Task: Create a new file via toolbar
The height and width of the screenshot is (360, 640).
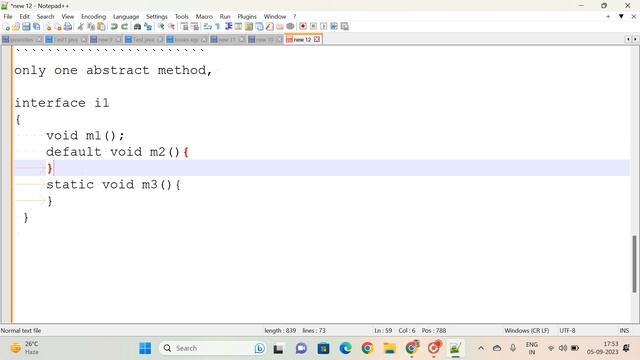Action: (7, 27)
